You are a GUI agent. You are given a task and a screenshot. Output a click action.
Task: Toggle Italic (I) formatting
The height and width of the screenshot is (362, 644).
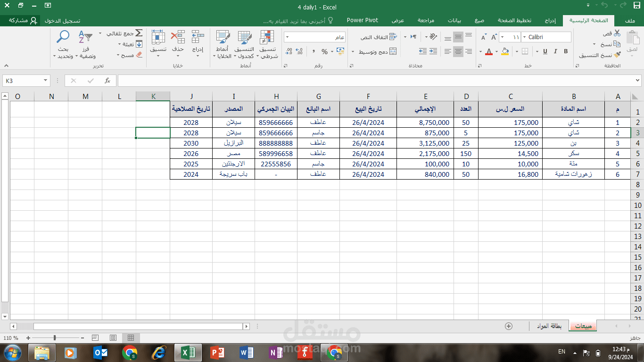(555, 51)
